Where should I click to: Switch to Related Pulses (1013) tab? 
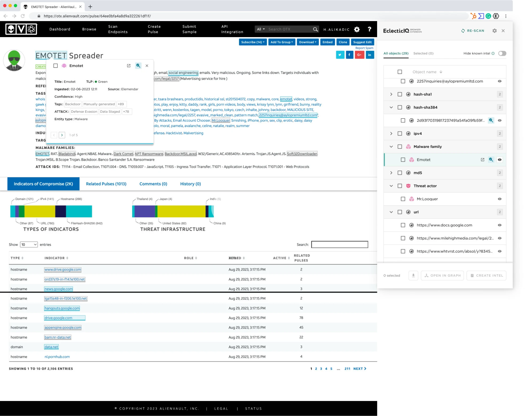(106, 184)
